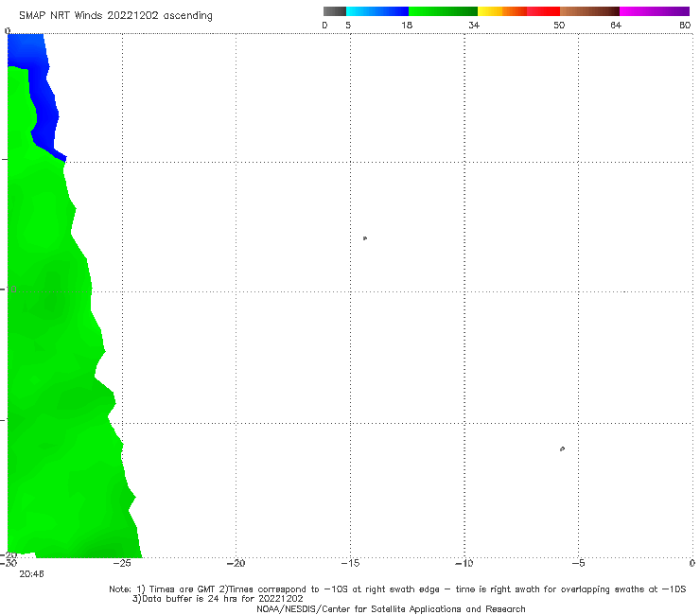This screenshot has height=615, width=700.
Task: Click the note line 'Times are GMT'
Action: tap(183, 589)
